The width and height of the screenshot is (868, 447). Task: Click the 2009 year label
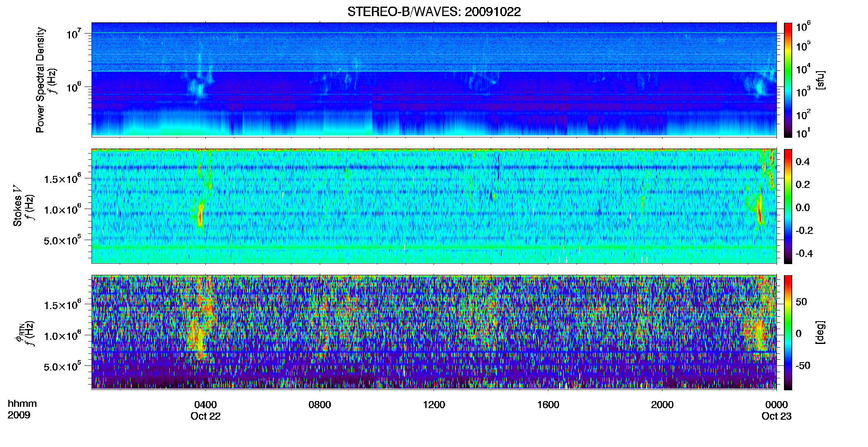pos(19,415)
